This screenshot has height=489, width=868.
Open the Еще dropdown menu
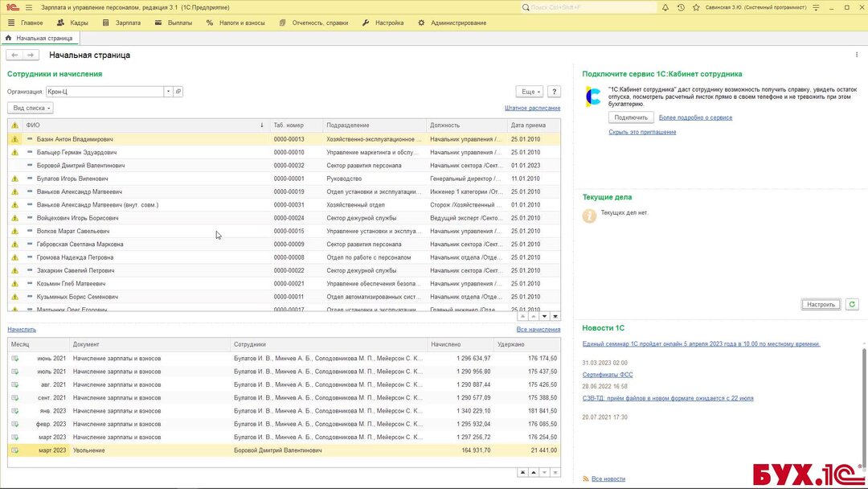pyautogui.click(x=529, y=92)
